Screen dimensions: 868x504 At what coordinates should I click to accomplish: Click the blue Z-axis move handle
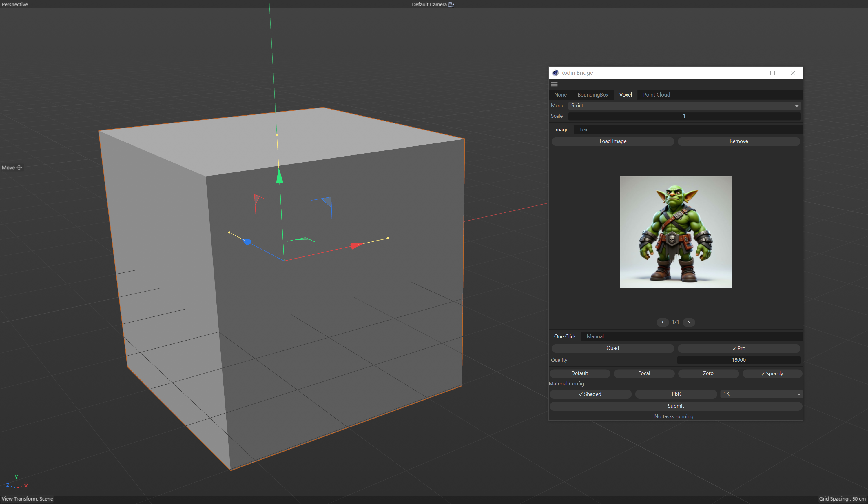tap(247, 242)
